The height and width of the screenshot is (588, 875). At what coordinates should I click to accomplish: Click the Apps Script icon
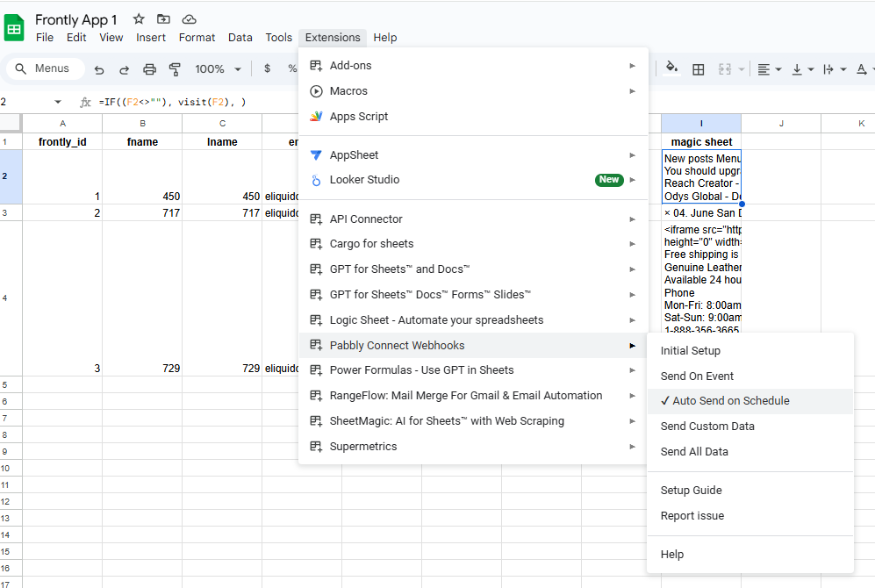[316, 117]
